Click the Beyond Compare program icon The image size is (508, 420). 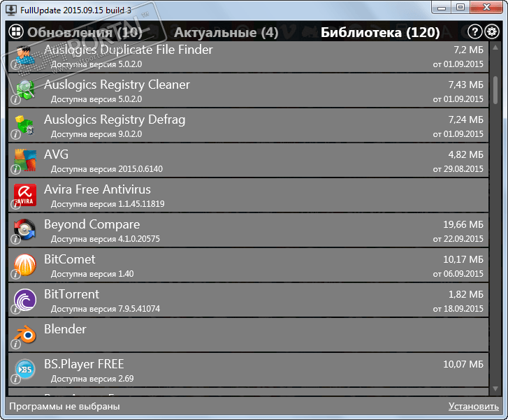pos(25,230)
